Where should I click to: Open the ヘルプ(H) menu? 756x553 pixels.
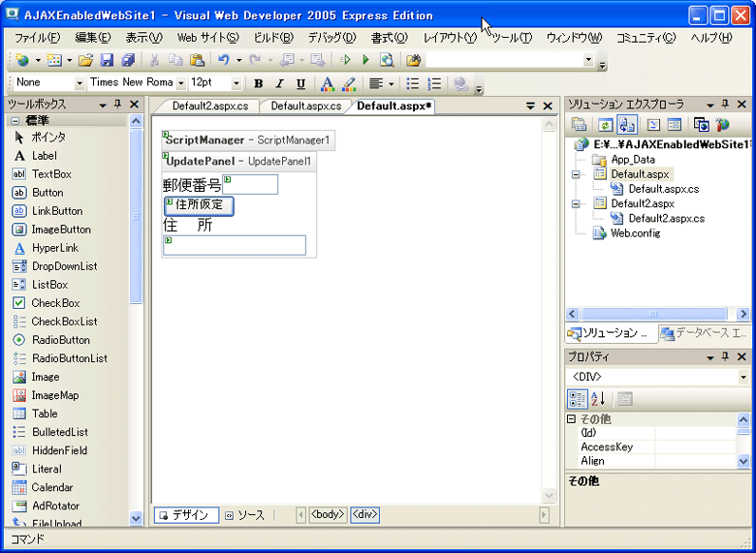click(x=711, y=38)
